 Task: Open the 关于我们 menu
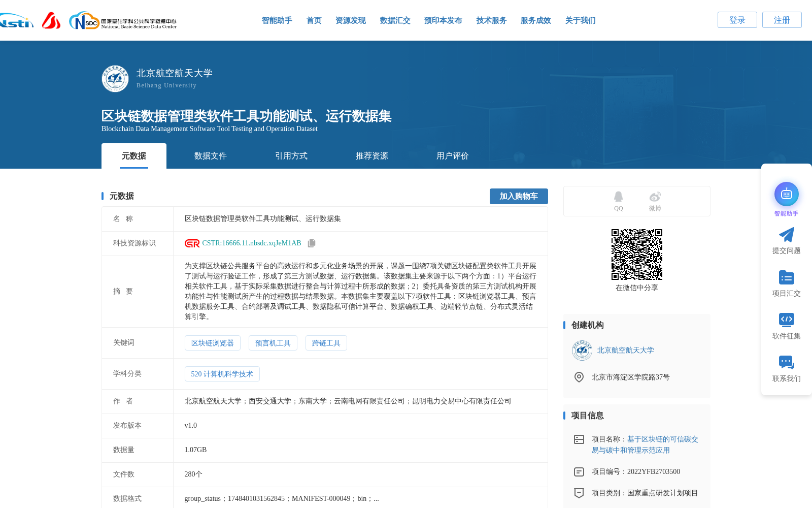(x=581, y=20)
